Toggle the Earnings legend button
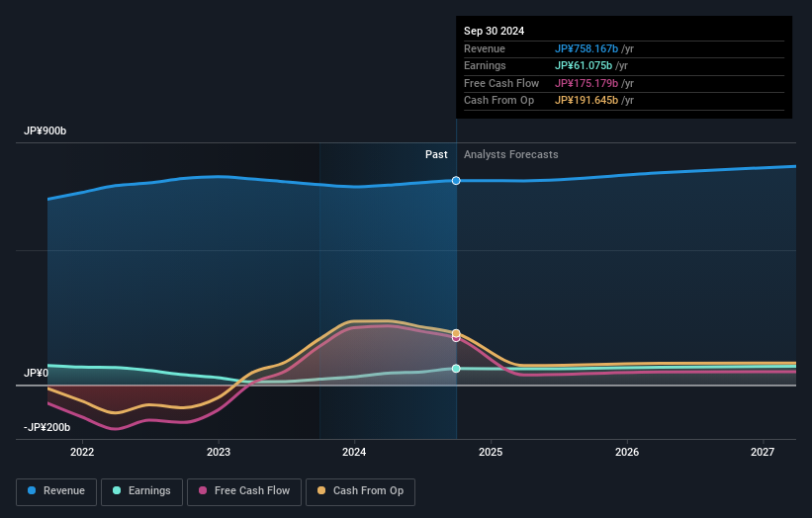The height and width of the screenshot is (518, 812). 141,491
